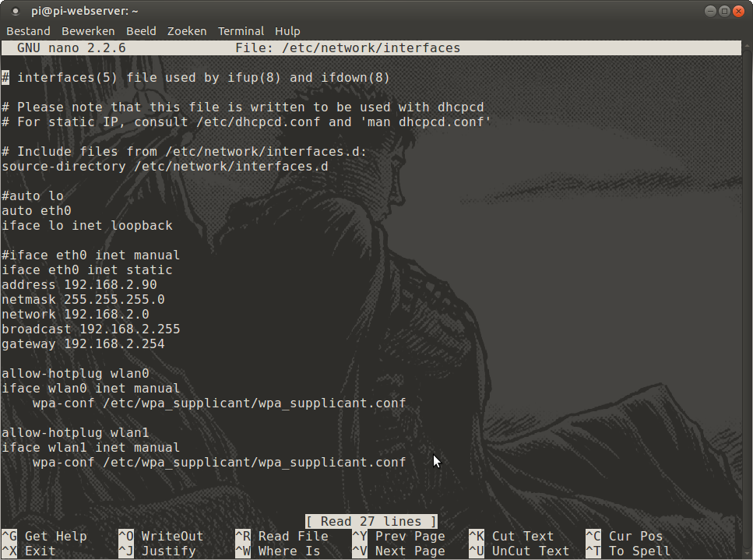Click the ^T To Spell shortcut
The width and height of the screenshot is (753, 560).
628,551
